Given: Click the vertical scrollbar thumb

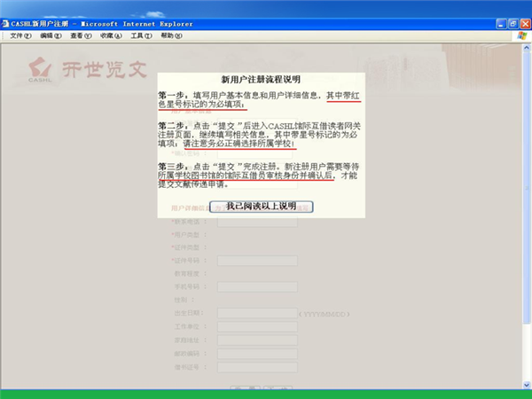Looking at the screenshot, I should pos(527,188).
